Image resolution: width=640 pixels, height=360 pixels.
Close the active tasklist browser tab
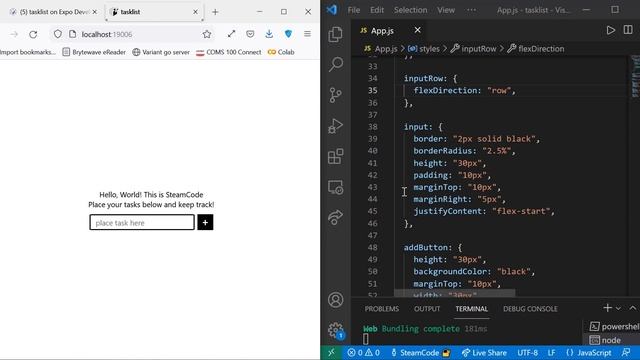click(195, 12)
